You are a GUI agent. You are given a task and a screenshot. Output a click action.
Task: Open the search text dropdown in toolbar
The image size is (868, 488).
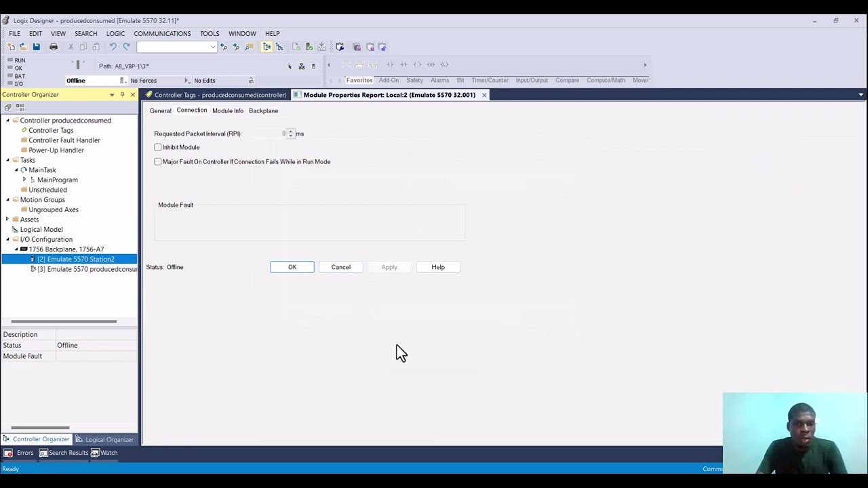[212, 47]
